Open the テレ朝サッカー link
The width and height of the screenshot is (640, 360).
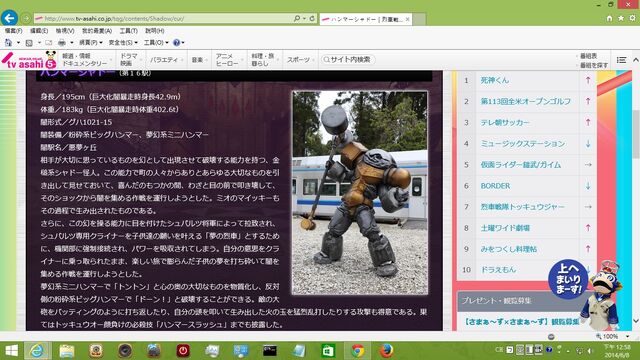tap(505, 122)
